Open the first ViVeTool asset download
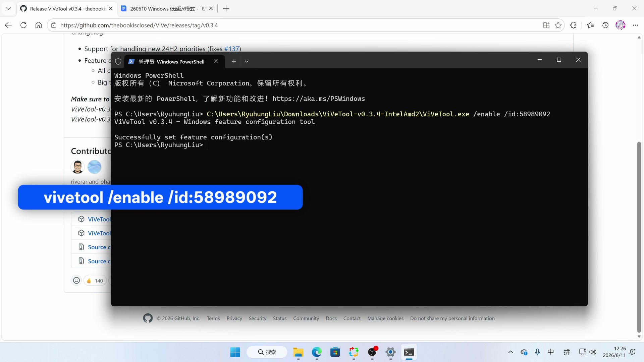This screenshot has width=644, height=362. [x=99, y=219]
